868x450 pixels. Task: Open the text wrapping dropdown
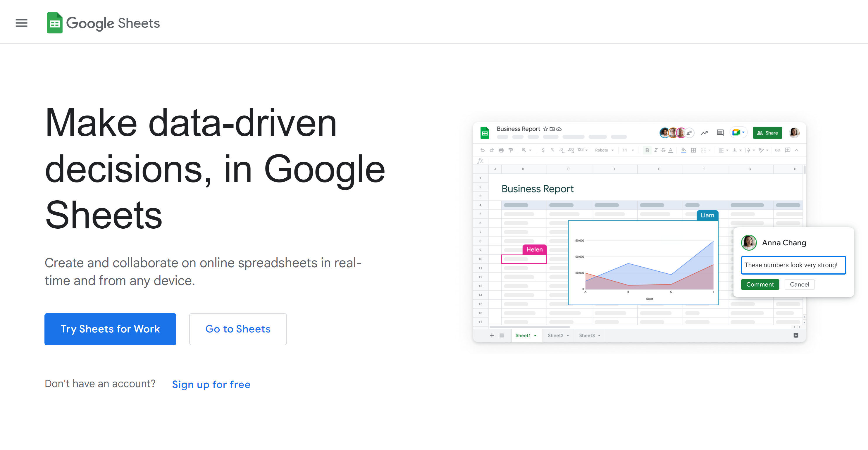coord(750,150)
